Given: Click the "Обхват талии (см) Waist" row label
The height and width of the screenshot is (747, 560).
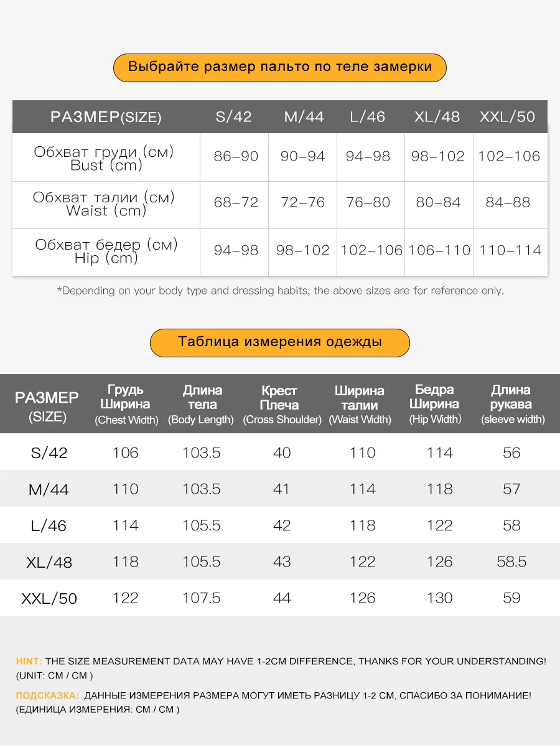Looking at the screenshot, I should point(104,204).
